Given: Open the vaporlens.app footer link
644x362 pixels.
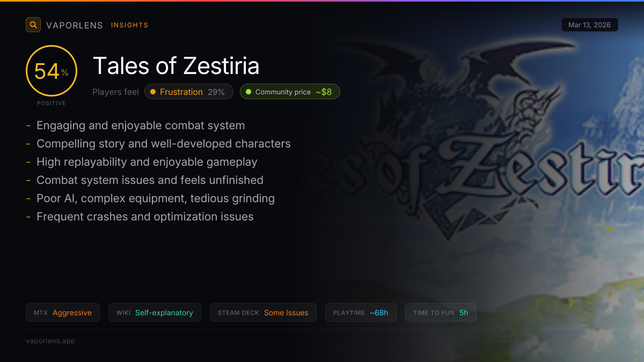Looking at the screenshot, I should pyautogui.click(x=50, y=341).
